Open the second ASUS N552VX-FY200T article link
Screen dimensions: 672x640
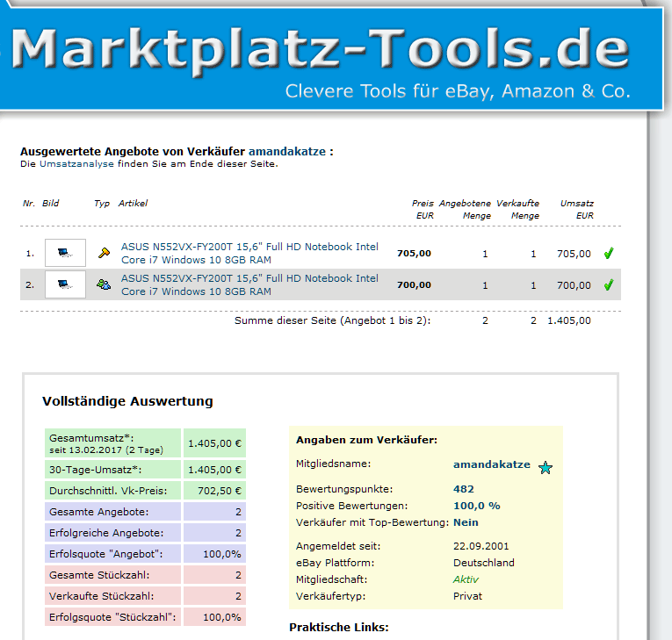(x=249, y=284)
